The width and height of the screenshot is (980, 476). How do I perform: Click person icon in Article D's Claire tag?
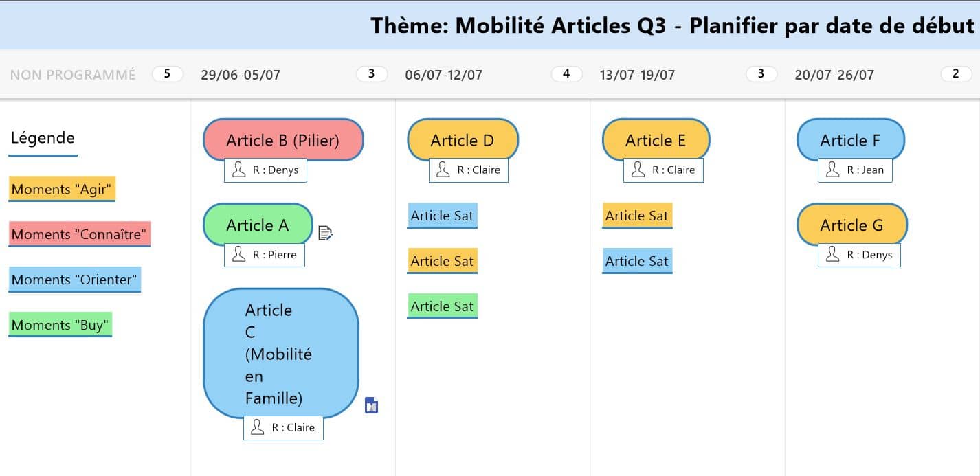(x=444, y=170)
